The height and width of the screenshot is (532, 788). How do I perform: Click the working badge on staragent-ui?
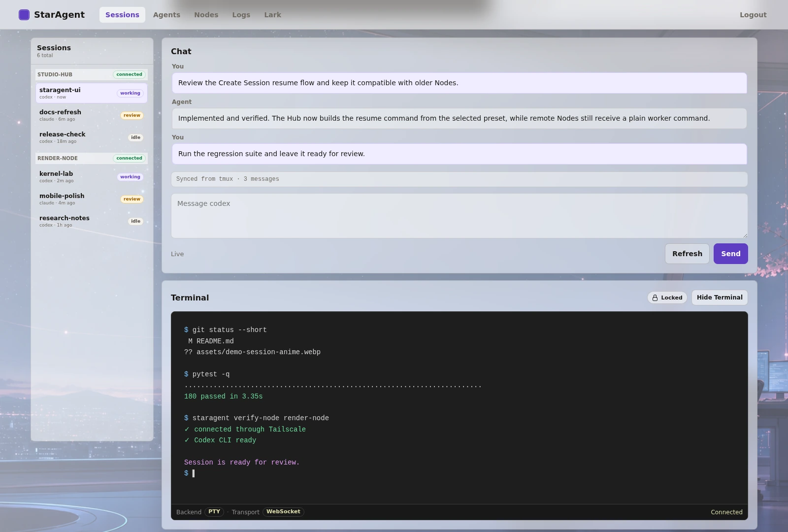130,93
